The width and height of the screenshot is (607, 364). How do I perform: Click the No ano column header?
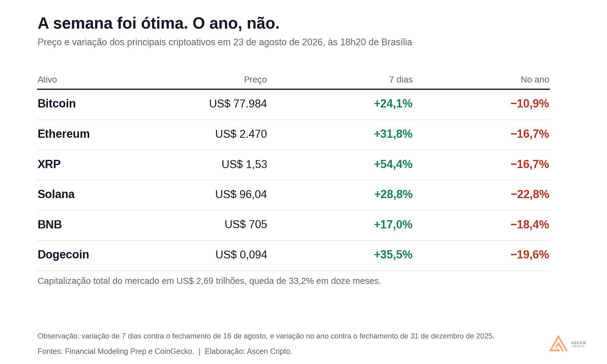tap(535, 80)
